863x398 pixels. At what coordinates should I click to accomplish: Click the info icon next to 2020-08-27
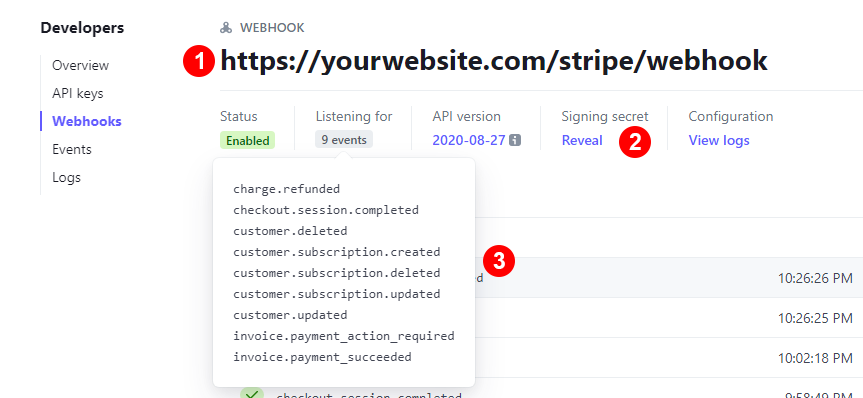(x=515, y=140)
